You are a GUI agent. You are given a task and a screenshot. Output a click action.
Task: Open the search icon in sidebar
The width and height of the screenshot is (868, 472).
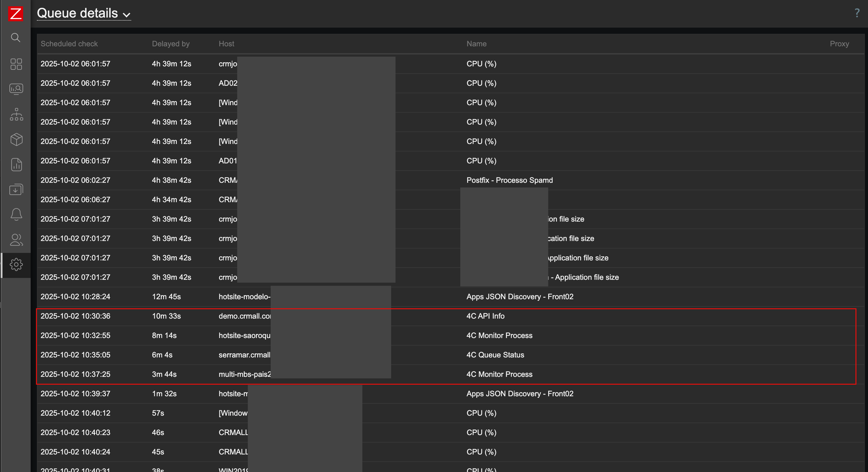[x=16, y=38]
